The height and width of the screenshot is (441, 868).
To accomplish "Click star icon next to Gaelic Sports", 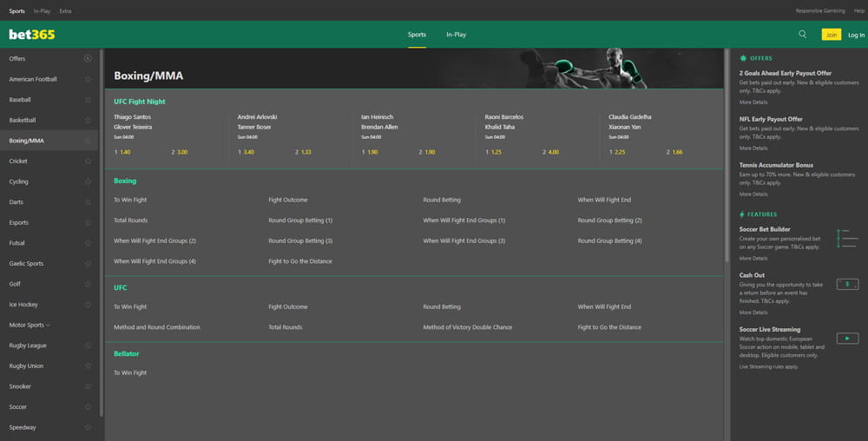I will pos(88,263).
